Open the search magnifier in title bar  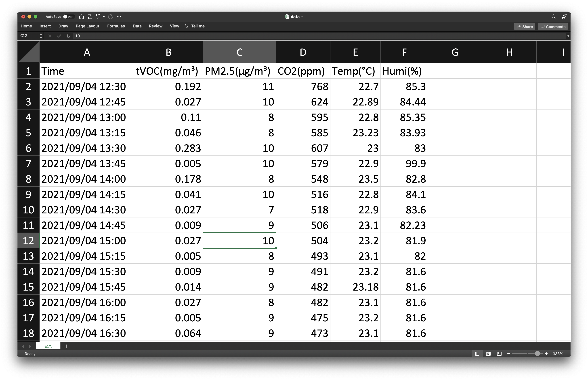point(554,17)
